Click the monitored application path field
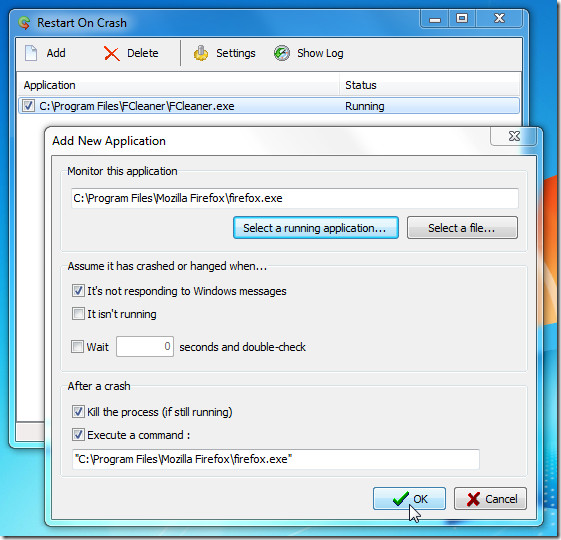The width and height of the screenshot is (561, 540). coord(294,198)
